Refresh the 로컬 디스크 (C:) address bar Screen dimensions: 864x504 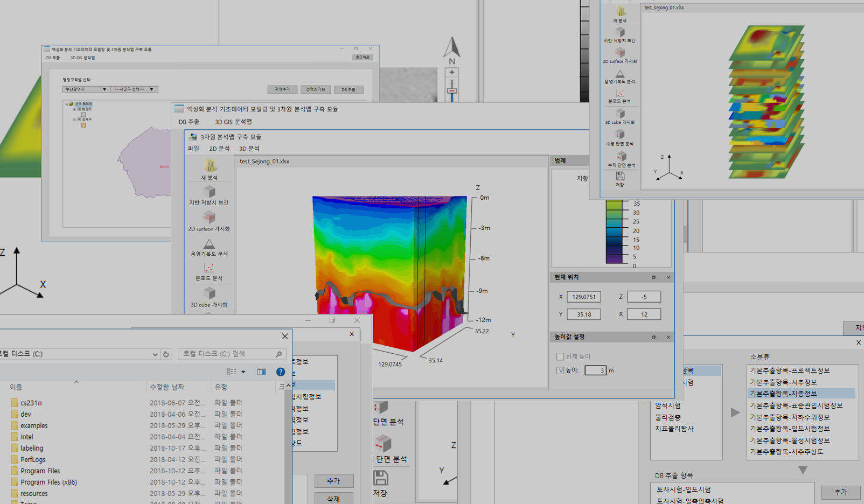tap(166, 354)
